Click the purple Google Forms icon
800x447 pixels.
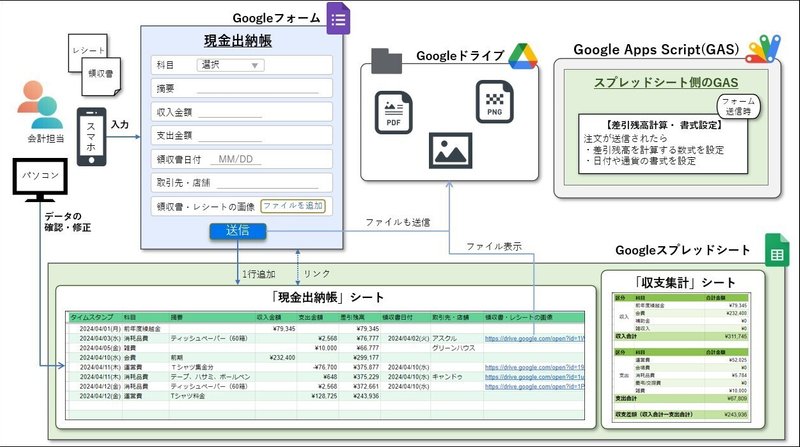pyautogui.click(x=338, y=19)
